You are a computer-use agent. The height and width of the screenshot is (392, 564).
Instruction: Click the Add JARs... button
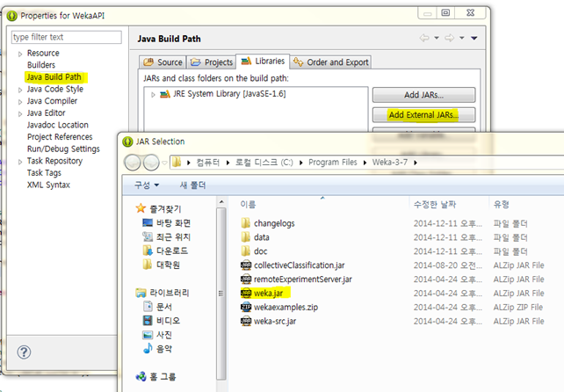click(423, 95)
